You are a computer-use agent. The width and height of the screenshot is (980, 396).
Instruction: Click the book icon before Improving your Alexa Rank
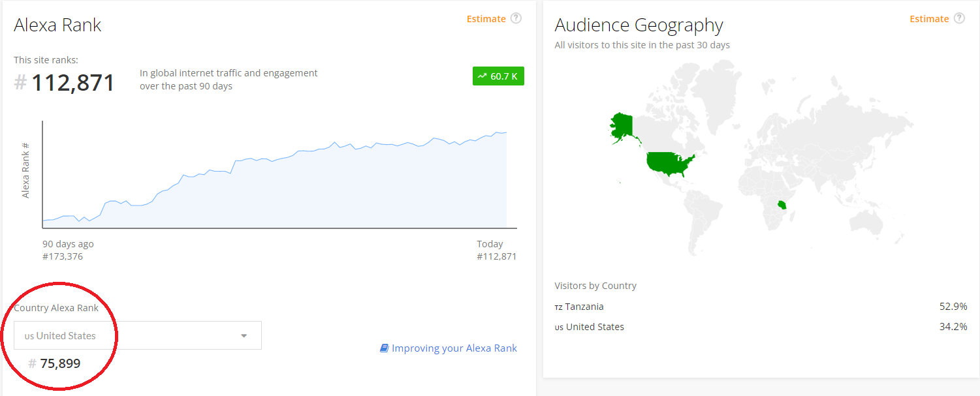384,348
